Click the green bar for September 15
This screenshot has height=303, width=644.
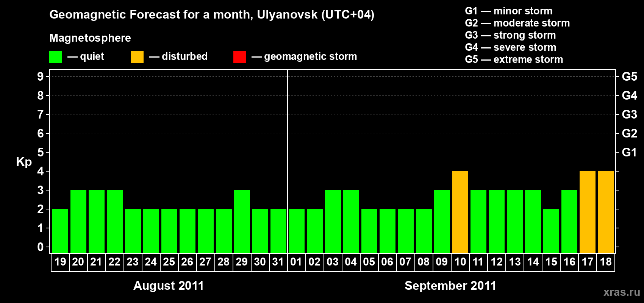pyautogui.click(x=551, y=231)
